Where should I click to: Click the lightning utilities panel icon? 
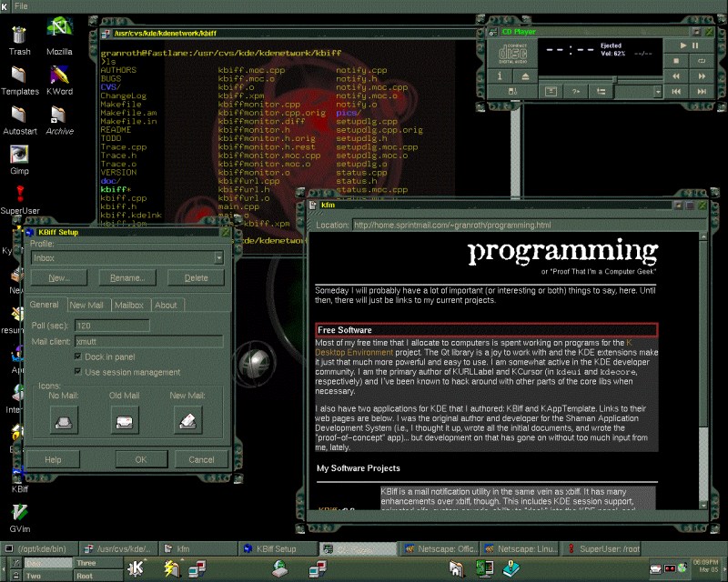point(172,568)
